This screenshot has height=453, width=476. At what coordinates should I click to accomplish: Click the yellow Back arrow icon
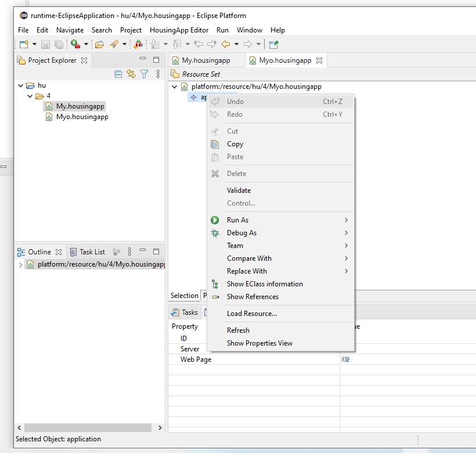pyautogui.click(x=226, y=44)
